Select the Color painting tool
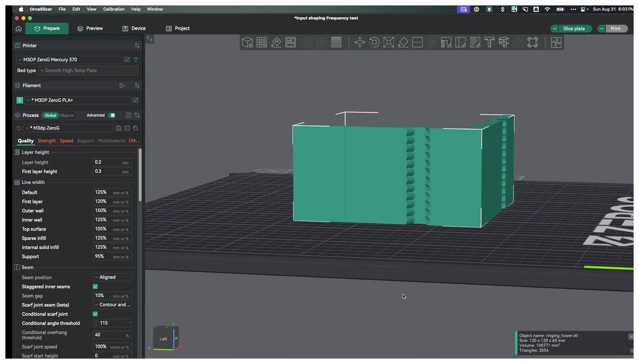 475,42
